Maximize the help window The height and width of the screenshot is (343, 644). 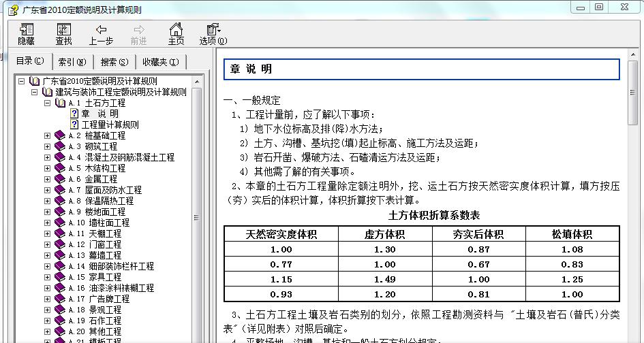click(x=599, y=7)
